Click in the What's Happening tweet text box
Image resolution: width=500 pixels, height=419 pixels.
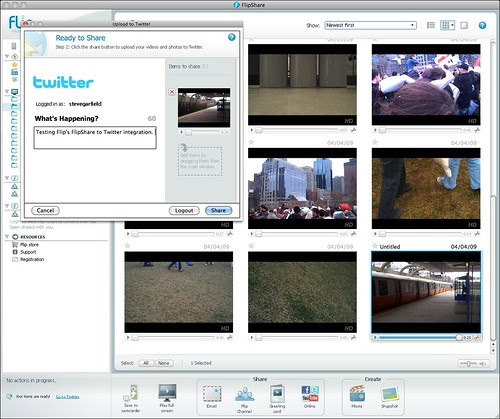[x=95, y=138]
